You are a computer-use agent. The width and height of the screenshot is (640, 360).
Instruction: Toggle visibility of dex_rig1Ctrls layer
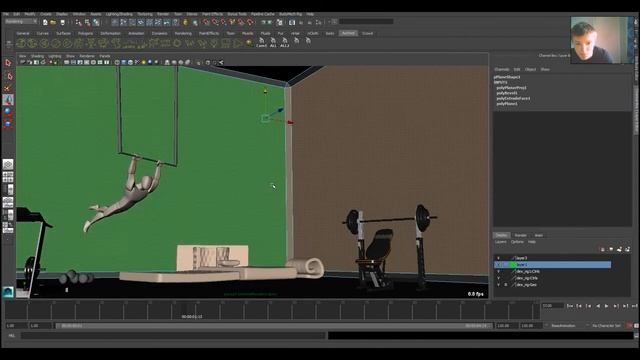click(498, 271)
